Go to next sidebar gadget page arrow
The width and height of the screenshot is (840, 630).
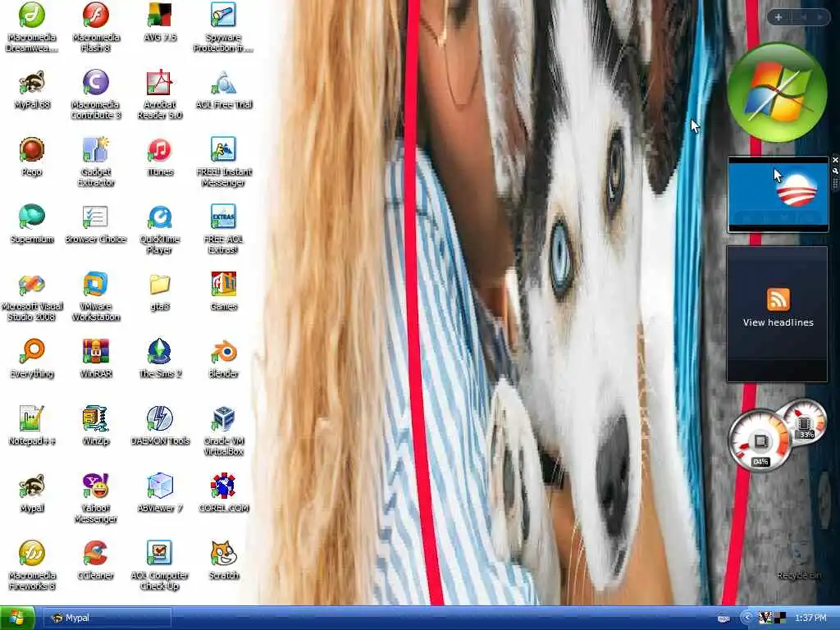(819, 17)
